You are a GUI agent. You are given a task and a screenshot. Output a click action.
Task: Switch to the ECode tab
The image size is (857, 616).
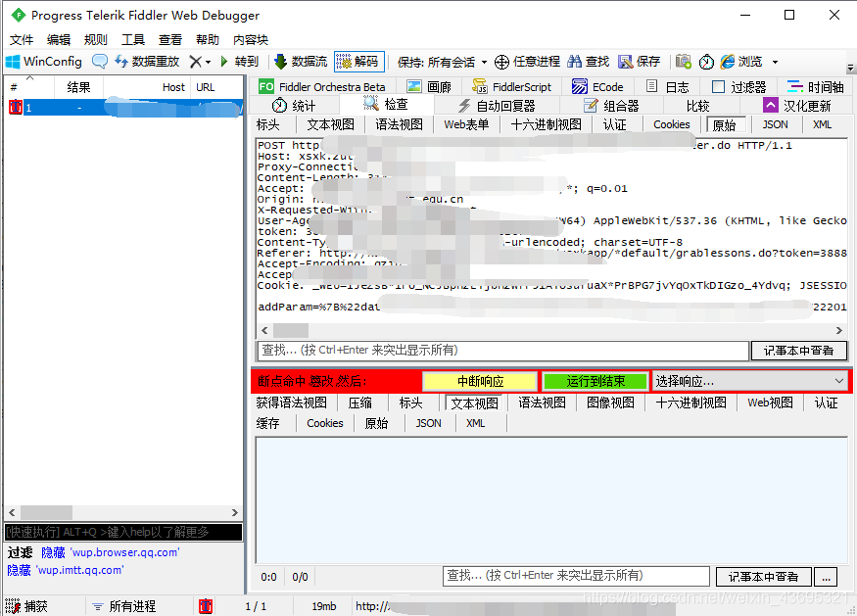click(x=597, y=87)
